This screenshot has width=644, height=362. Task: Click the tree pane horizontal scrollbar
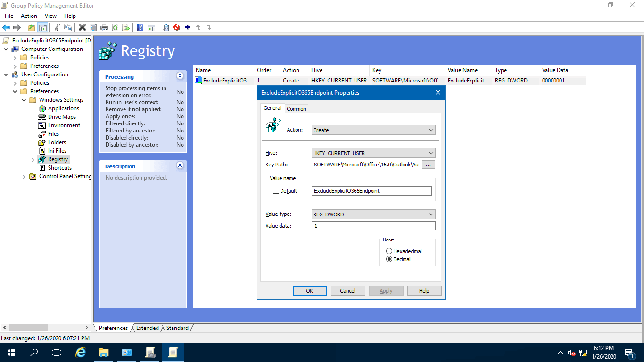[x=46, y=327]
